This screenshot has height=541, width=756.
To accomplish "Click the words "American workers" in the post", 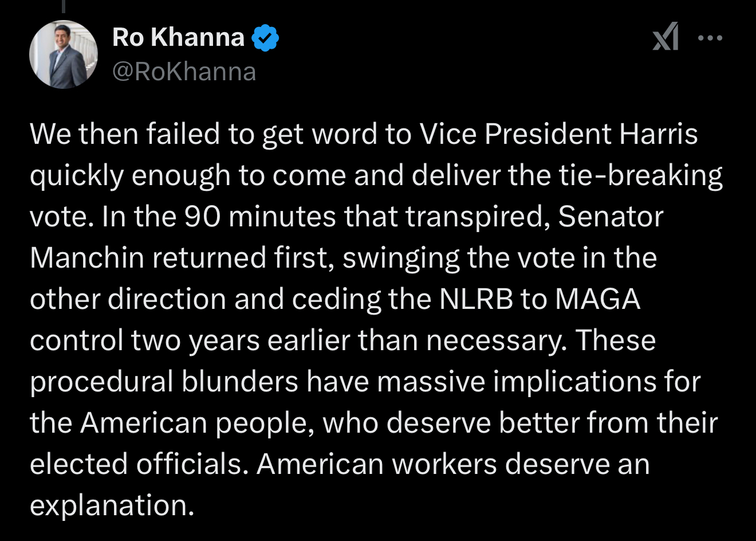I will [x=376, y=464].
